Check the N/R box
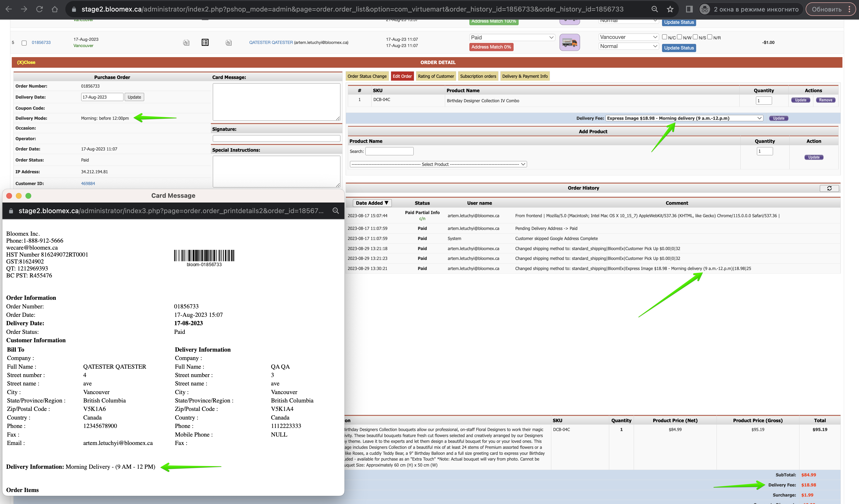 pos(710,37)
